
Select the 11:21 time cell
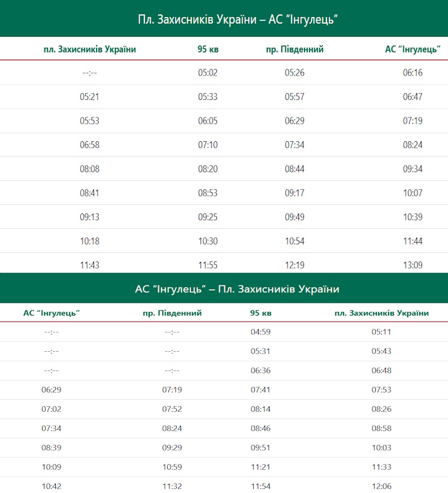pos(260,466)
